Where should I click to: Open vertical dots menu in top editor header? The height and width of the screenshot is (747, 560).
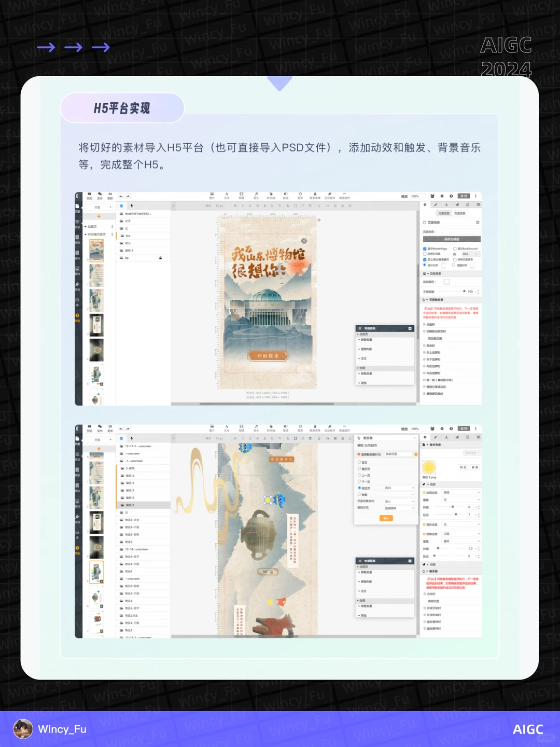pyautogui.click(x=475, y=196)
